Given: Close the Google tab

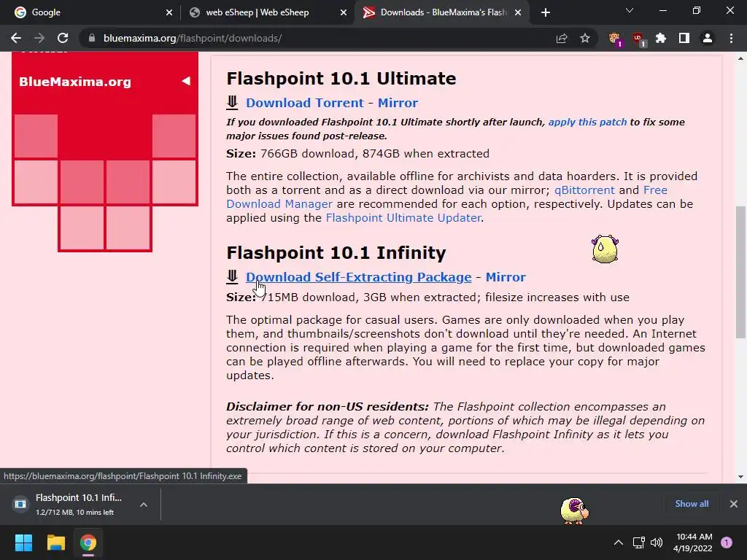Looking at the screenshot, I should [169, 12].
